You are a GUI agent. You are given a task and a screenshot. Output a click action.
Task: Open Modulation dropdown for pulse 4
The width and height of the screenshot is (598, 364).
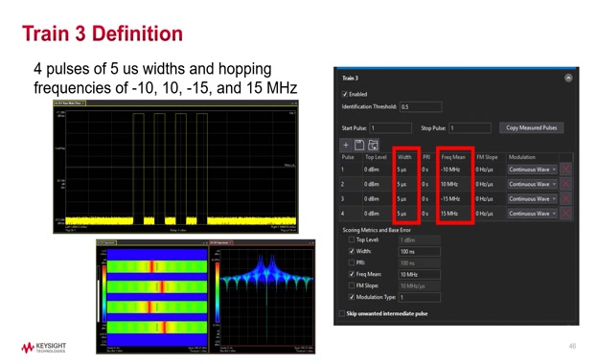(533, 214)
